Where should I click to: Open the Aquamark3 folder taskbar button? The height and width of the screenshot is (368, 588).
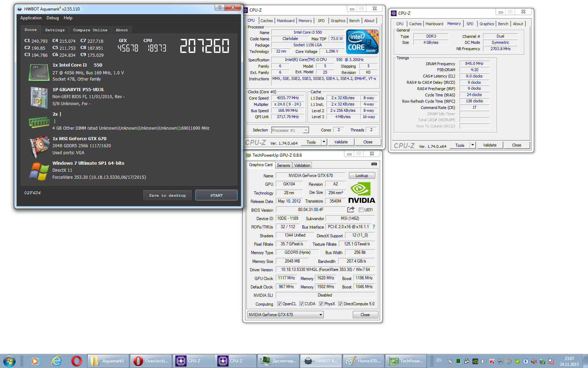pyautogui.click(x=108, y=361)
